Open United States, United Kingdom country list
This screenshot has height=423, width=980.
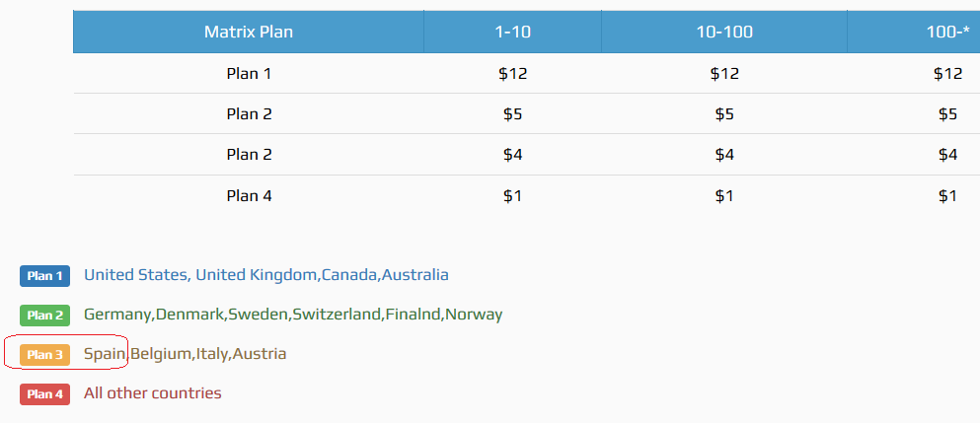pyautogui.click(x=265, y=275)
